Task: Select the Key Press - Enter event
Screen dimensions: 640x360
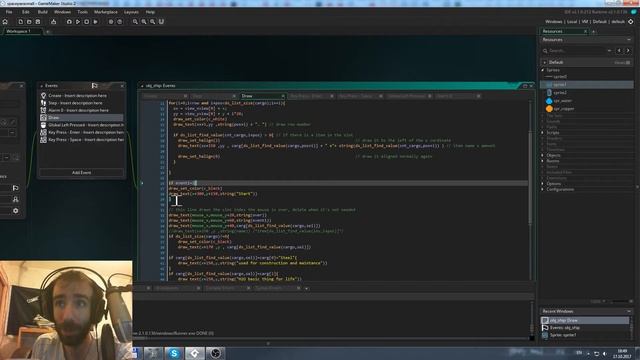Action: [x=82, y=132]
